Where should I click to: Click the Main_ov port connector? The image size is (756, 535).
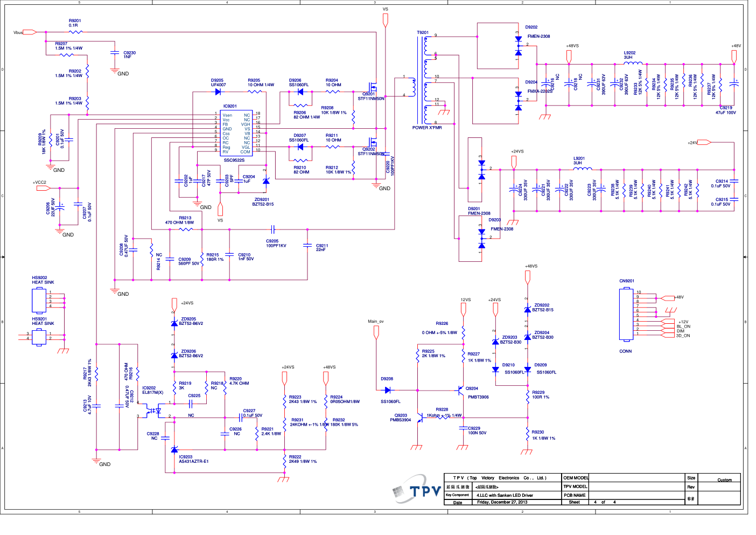(376, 332)
